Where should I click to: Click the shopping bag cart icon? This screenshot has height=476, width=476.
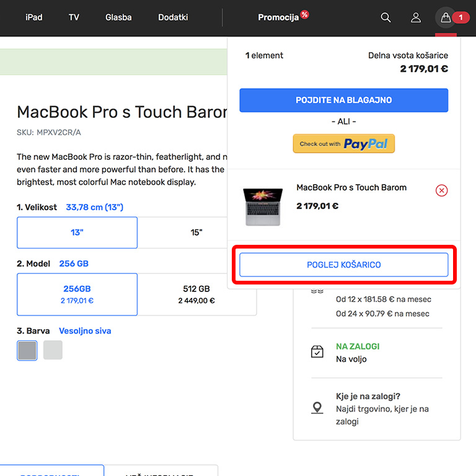[446, 17]
